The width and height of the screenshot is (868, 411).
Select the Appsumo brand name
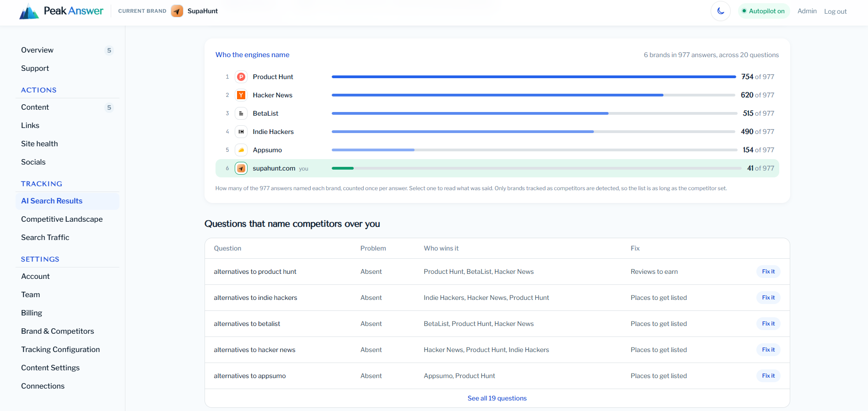[267, 150]
